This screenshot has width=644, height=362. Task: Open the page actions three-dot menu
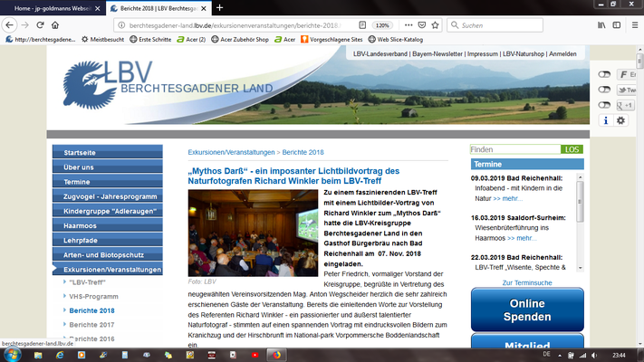point(409,25)
